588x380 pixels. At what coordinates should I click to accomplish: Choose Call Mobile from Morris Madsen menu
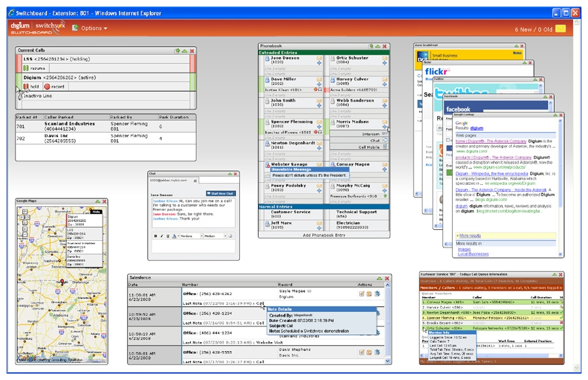(x=359, y=148)
